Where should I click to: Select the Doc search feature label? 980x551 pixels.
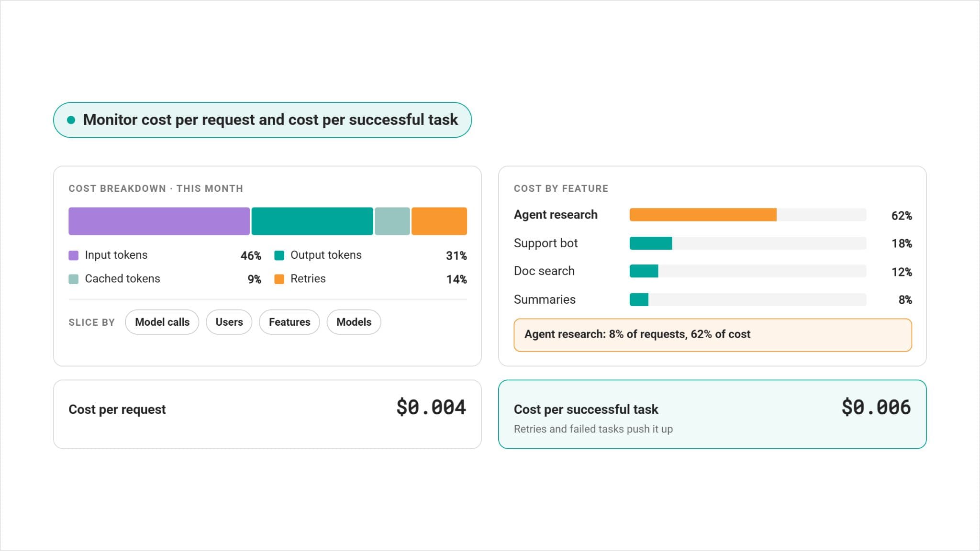coord(544,271)
